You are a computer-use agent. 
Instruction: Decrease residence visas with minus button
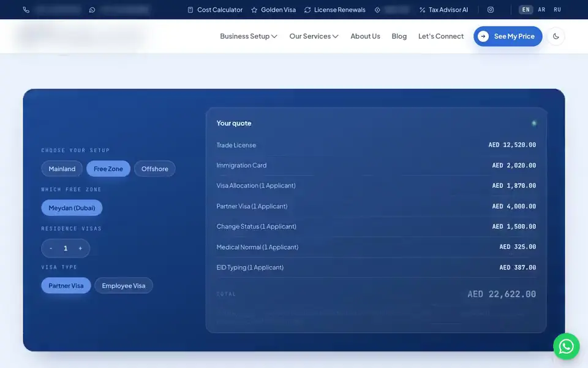tap(51, 248)
